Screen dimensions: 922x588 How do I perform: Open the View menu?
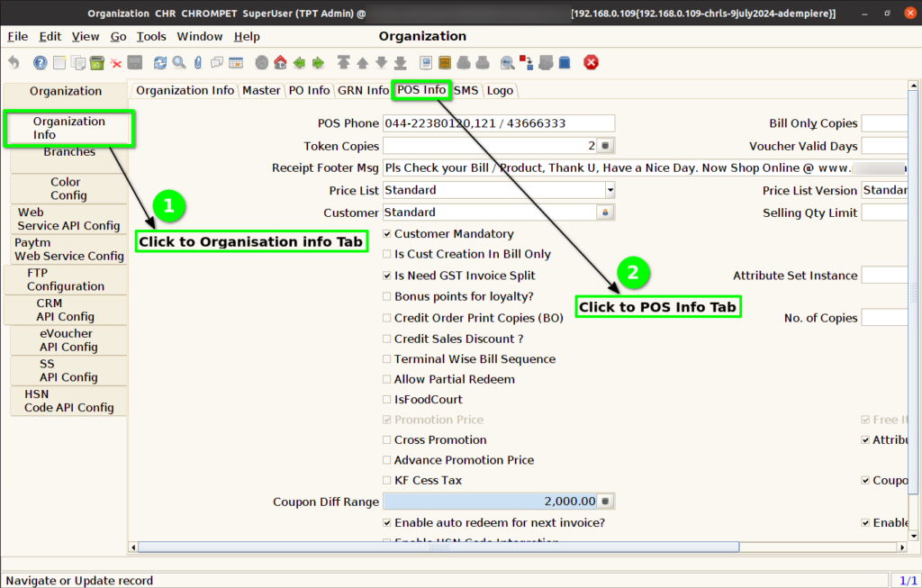tap(86, 36)
